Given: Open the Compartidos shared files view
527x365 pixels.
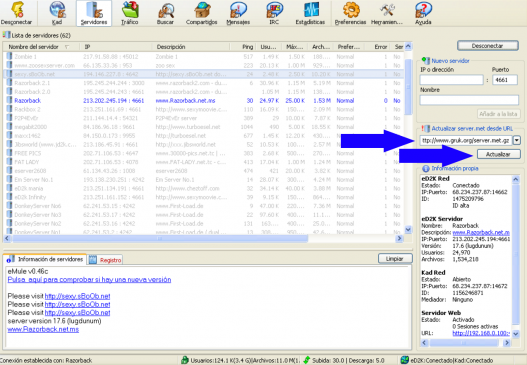Looking at the screenshot, I should (x=202, y=13).
